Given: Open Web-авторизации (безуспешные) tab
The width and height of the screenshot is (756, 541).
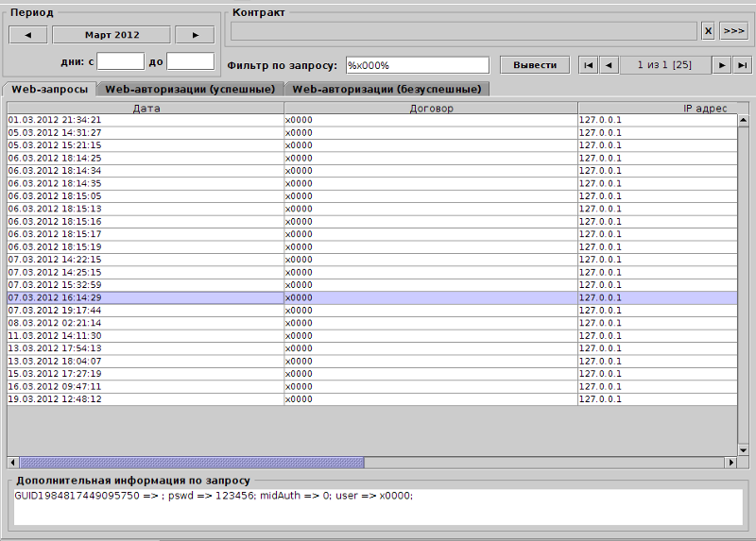Looking at the screenshot, I should (387, 89).
